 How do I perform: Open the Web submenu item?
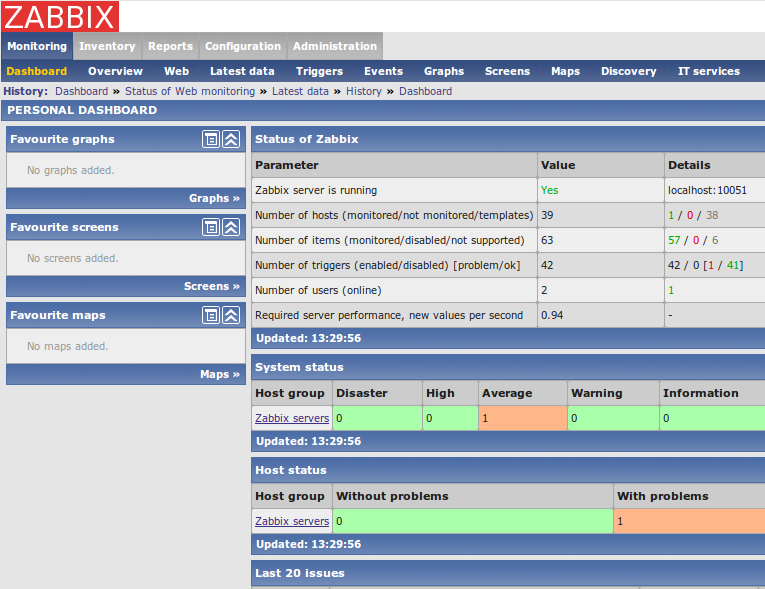177,71
